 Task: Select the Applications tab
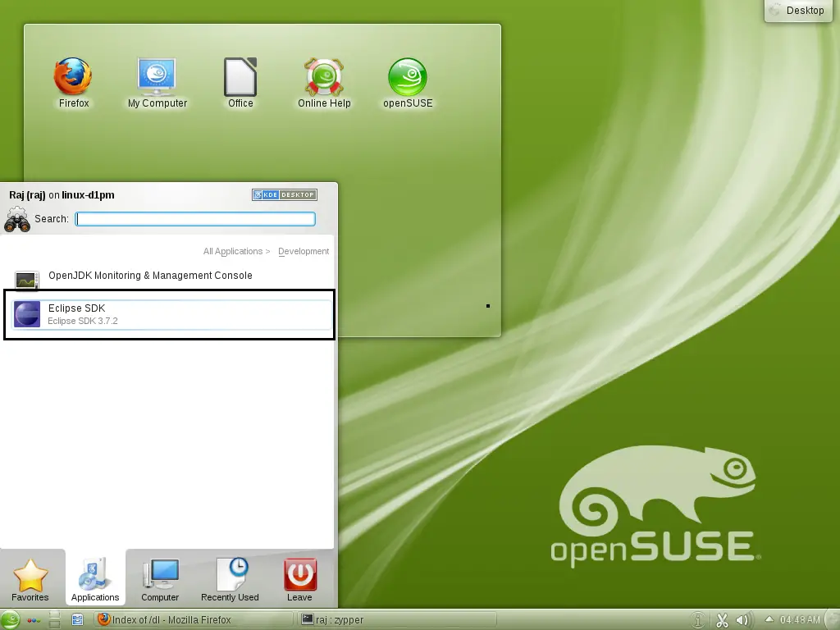click(95, 579)
